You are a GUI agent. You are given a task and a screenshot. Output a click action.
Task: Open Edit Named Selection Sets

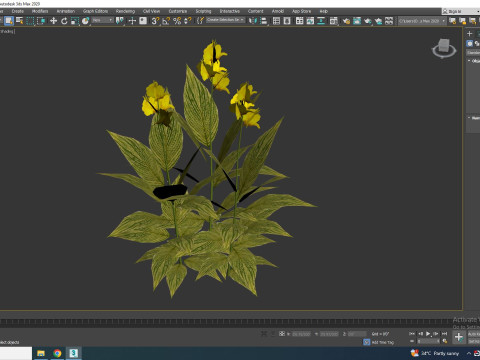click(200, 21)
